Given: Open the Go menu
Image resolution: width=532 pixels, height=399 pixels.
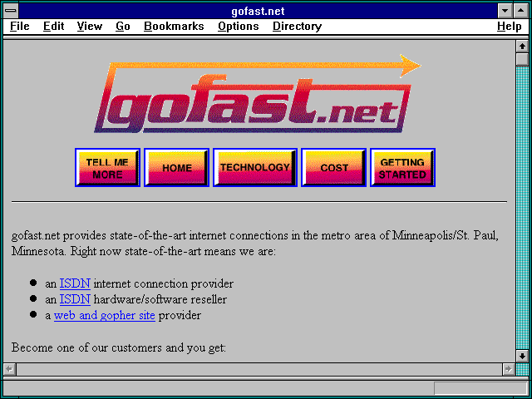Looking at the screenshot, I should [x=123, y=26].
